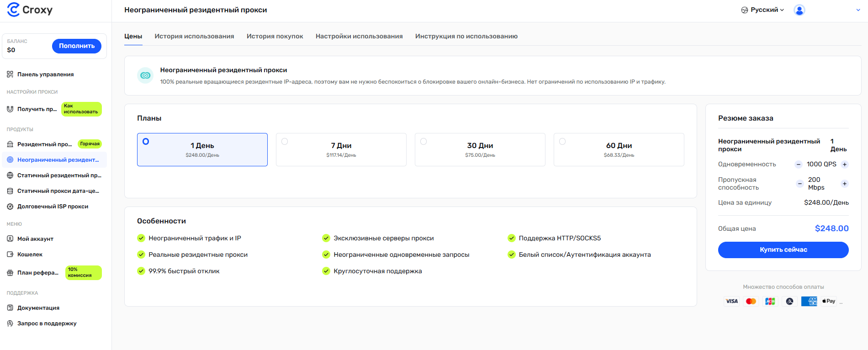Click the documentation icon in the sidebar
Viewport: 868px width, 350px height.
point(10,308)
